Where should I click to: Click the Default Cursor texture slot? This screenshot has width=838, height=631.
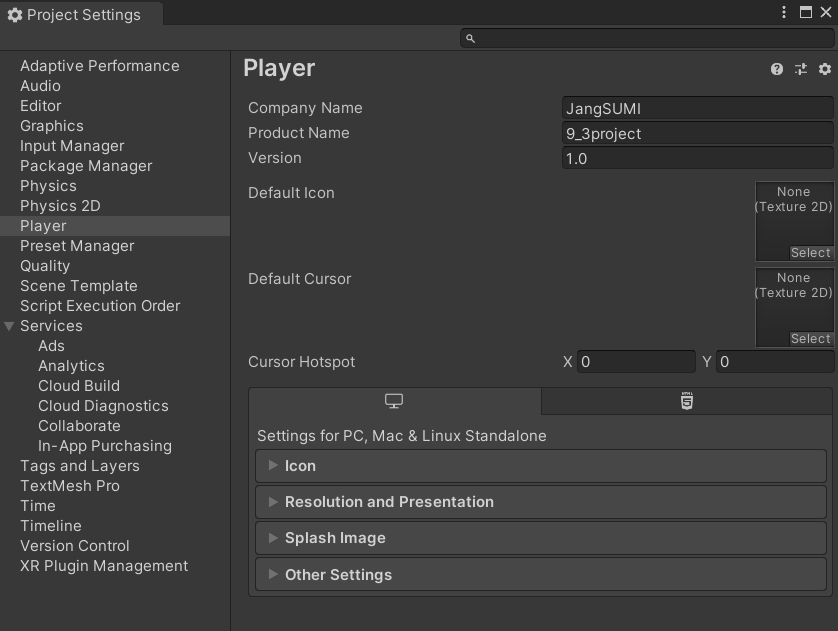coord(794,307)
